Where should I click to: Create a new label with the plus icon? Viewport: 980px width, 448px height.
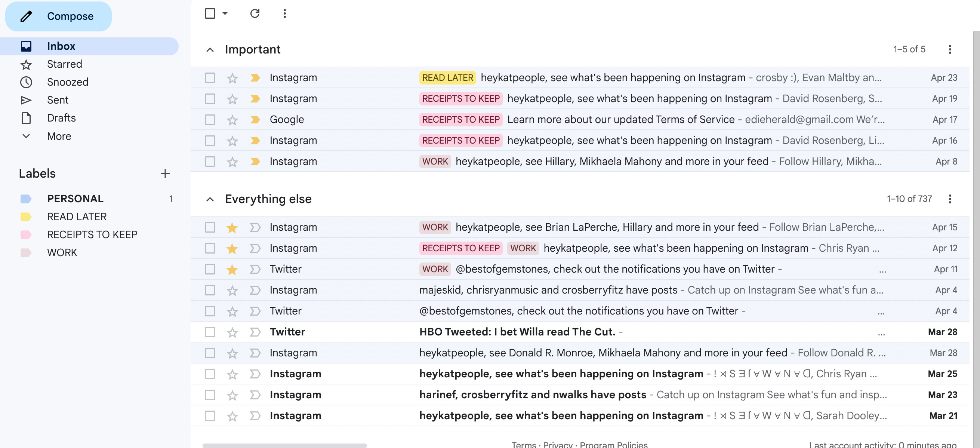point(165,174)
